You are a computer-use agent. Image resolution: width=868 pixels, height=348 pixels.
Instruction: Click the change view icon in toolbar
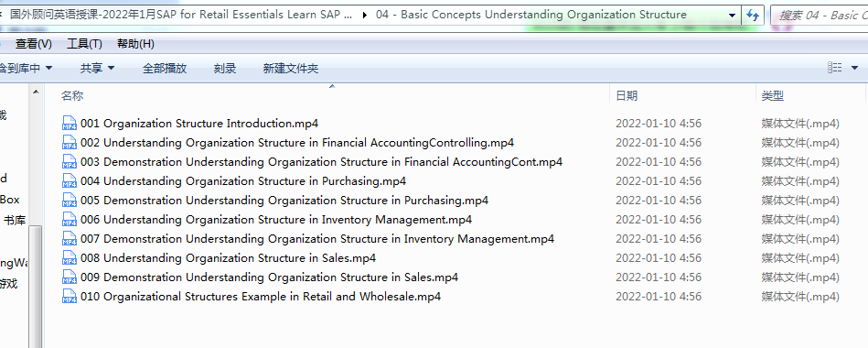point(835,68)
